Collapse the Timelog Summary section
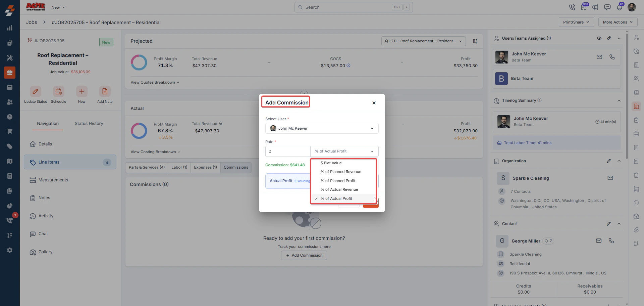 (x=619, y=100)
